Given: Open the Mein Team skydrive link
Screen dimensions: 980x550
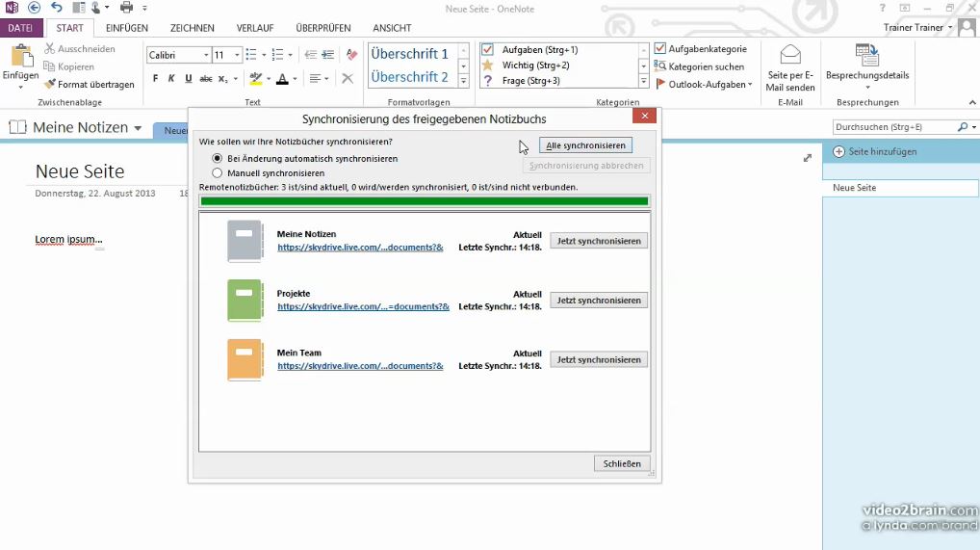Looking at the screenshot, I should pos(360,366).
